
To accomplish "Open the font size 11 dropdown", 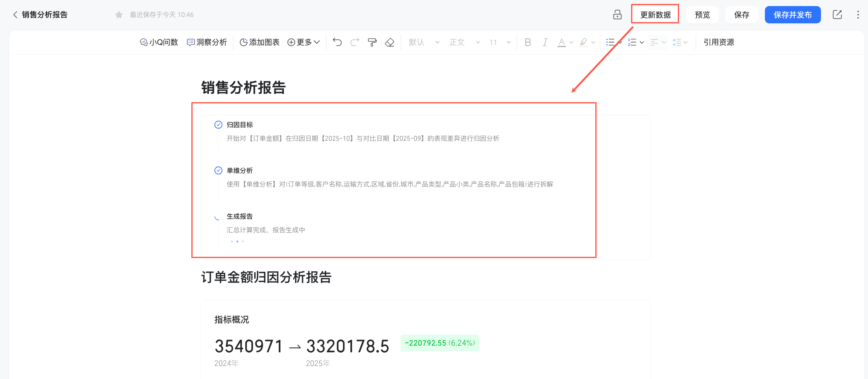I will 500,42.
